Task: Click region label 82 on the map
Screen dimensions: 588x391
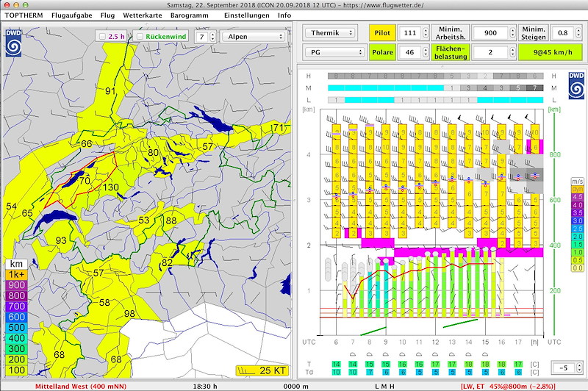Action: pos(167,263)
